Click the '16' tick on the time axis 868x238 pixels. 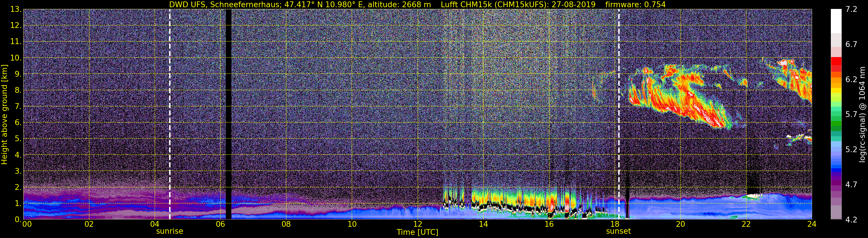pyautogui.click(x=549, y=224)
